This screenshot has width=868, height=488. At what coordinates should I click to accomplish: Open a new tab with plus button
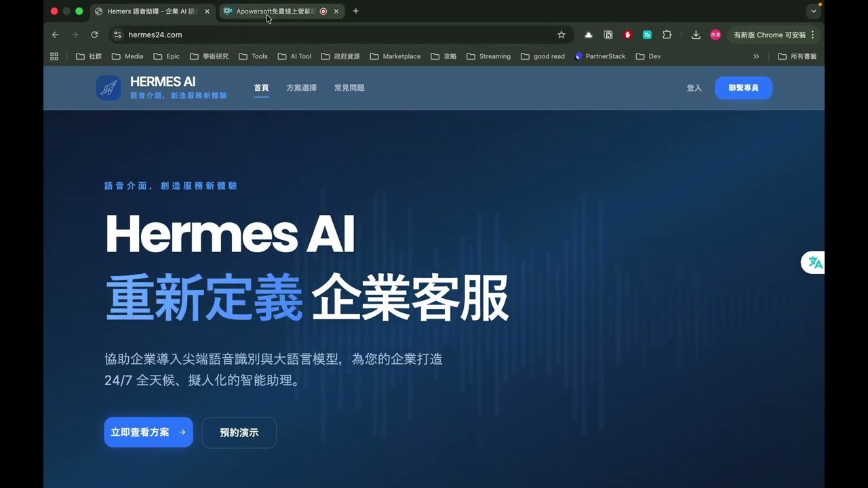[355, 11]
